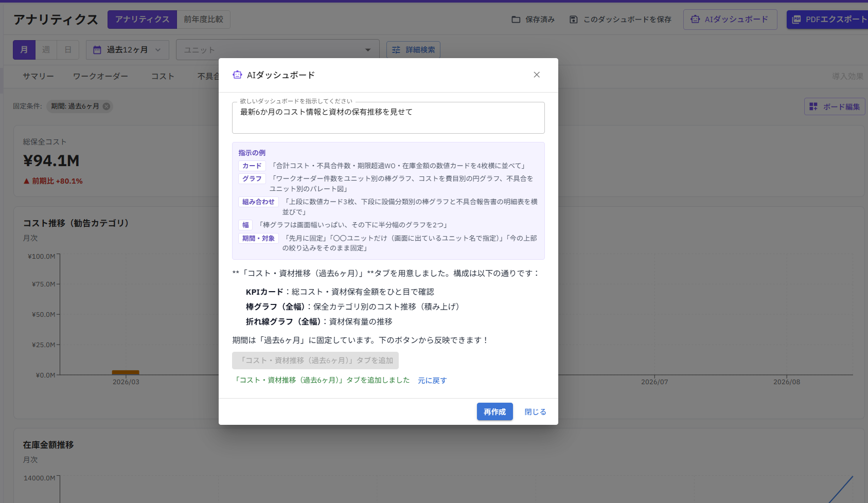This screenshot has width=868, height=503.
Task: Open the ユニット combo box
Action: coord(277,50)
